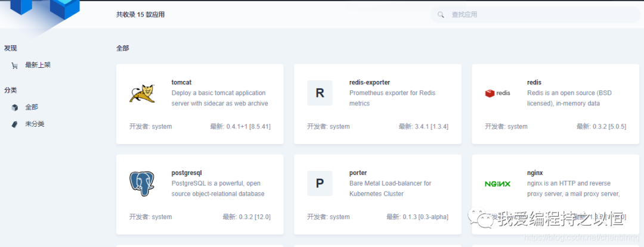
Task: Click '开发者: system' on postgresql card
Action: (151, 217)
